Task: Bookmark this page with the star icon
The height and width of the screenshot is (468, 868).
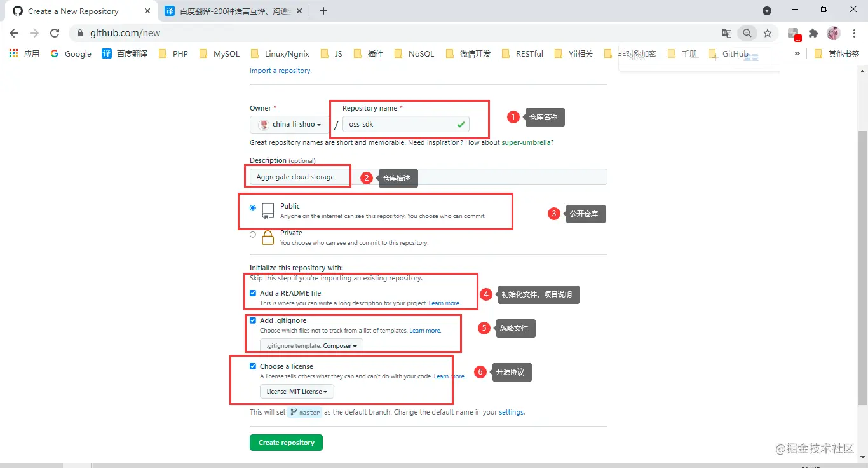Action: (768, 33)
